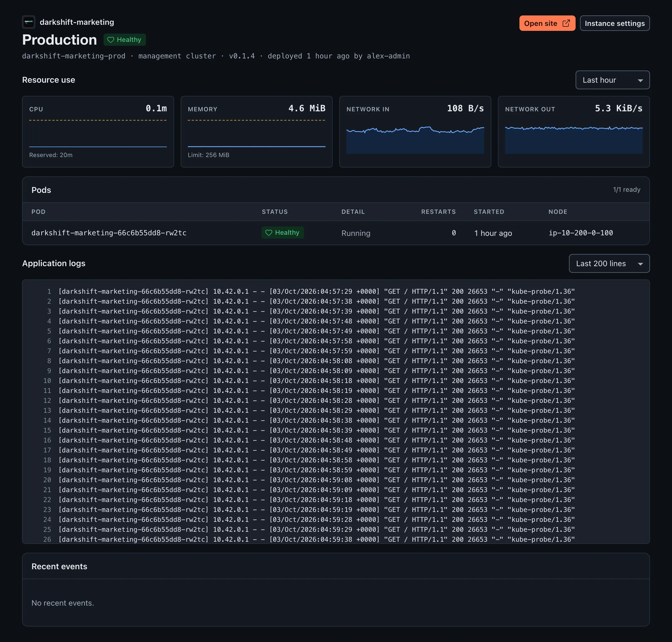Click the CPU value 0.1m
The width and height of the screenshot is (672, 642).
[x=156, y=109]
